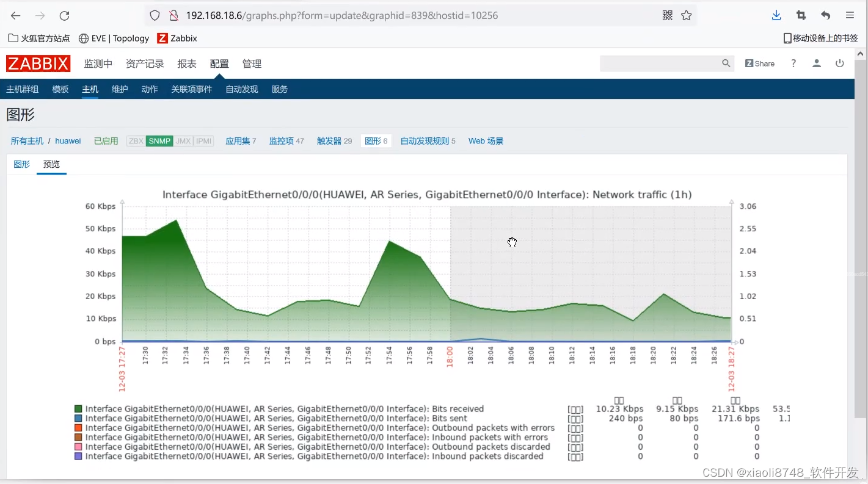Click green Bits received legend swatch
Viewport: 868px width, 484px height.
coord(78,409)
